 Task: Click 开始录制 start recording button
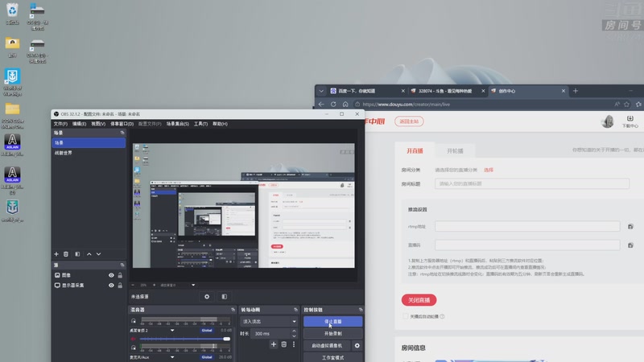[332, 334]
